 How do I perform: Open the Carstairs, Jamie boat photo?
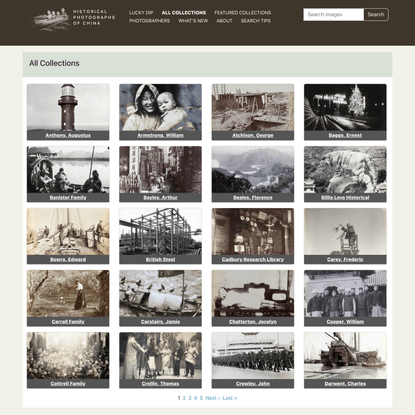[160, 294]
